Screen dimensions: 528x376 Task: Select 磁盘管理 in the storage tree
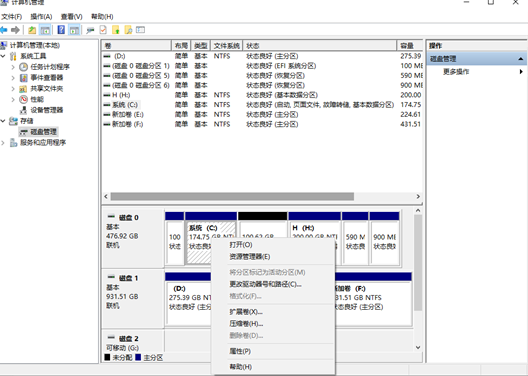(x=43, y=132)
